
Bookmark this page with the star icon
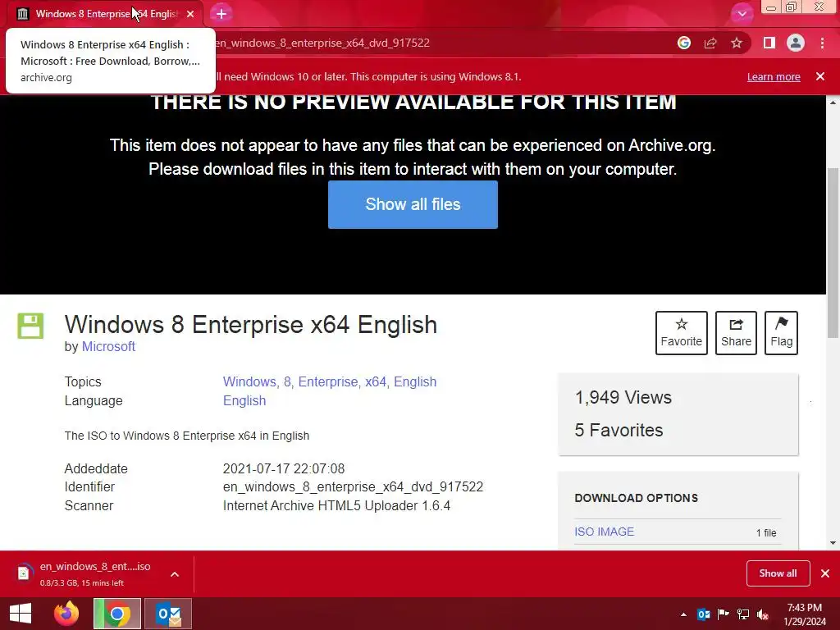coord(737,43)
